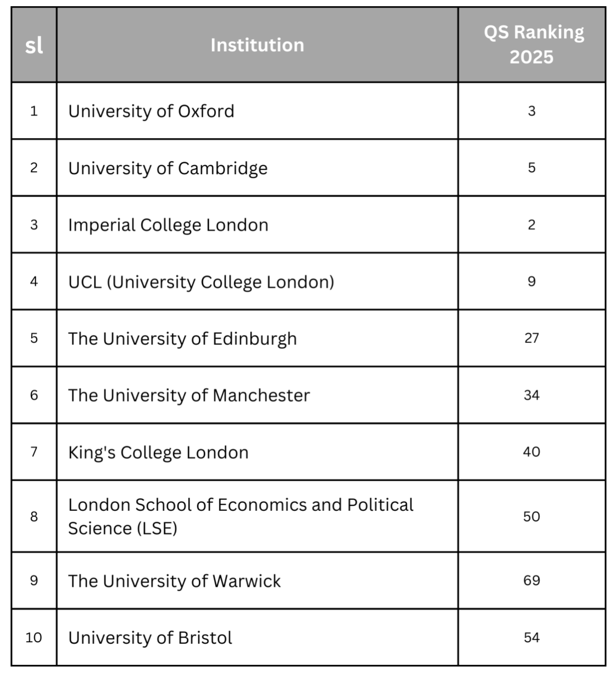
Task: Click King's College ranking value 40
Action: point(532,452)
